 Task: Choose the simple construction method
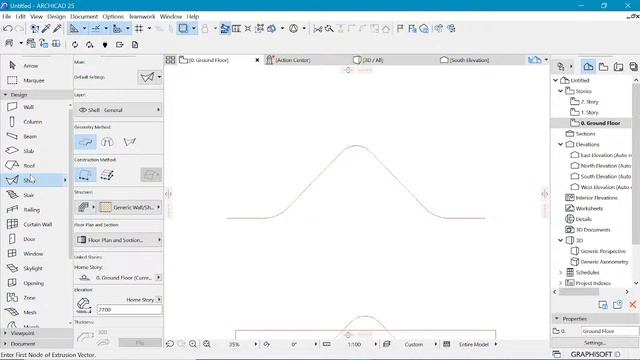pos(85,175)
